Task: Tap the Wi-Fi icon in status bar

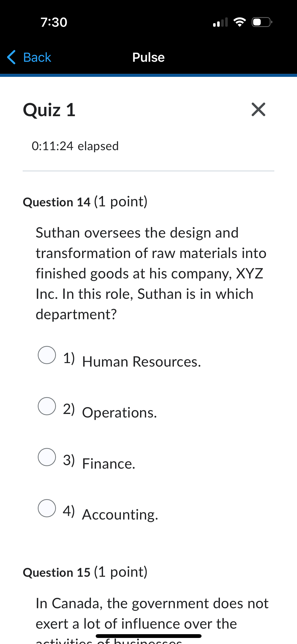Action: tap(240, 22)
